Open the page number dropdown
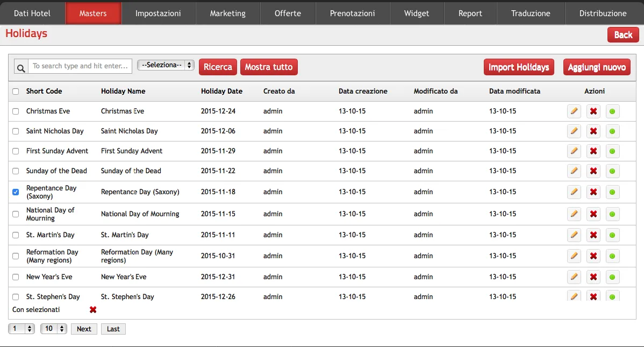 22,329
